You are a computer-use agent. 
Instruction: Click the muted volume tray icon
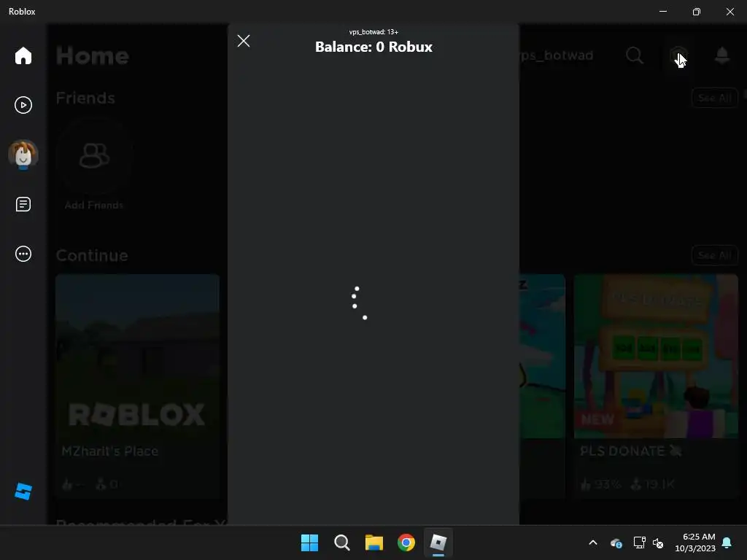point(658,542)
